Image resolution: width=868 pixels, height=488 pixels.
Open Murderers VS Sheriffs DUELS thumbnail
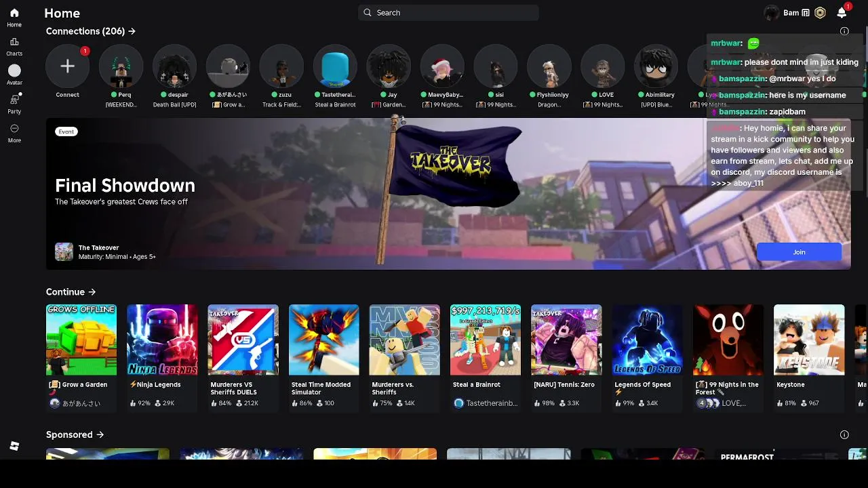(x=243, y=340)
